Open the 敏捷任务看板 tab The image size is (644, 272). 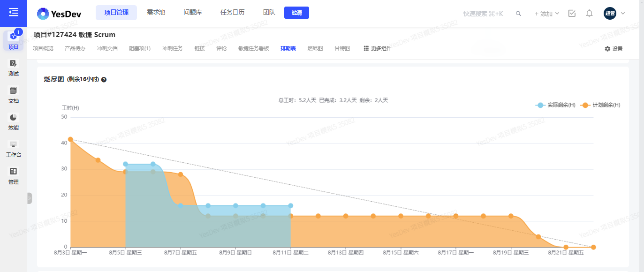click(254, 48)
